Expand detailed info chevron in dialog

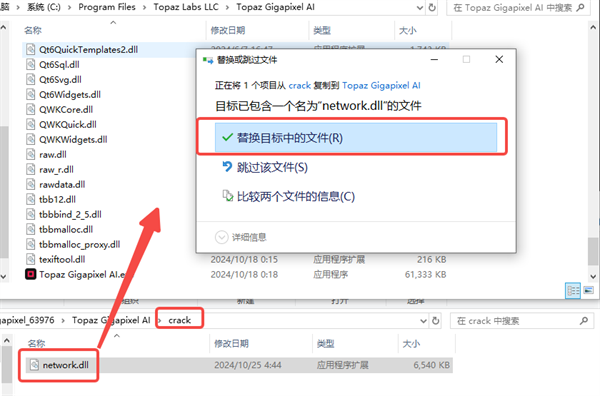pyautogui.click(x=222, y=237)
